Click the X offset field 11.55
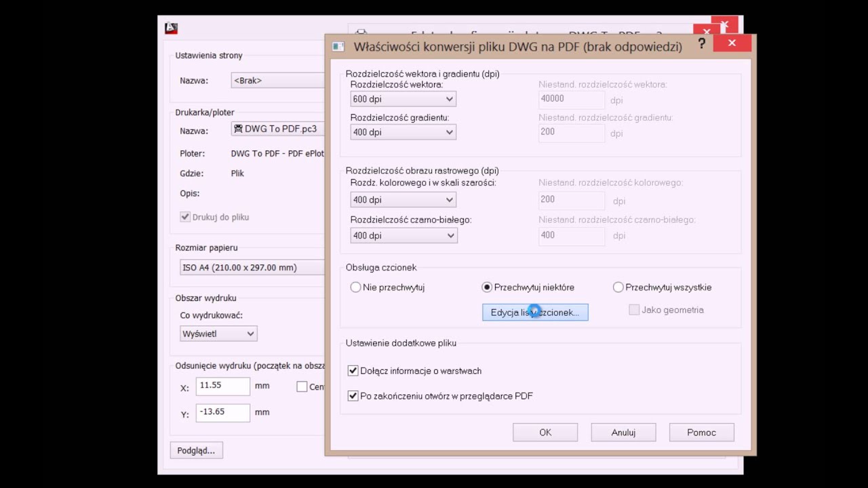 coord(223,386)
